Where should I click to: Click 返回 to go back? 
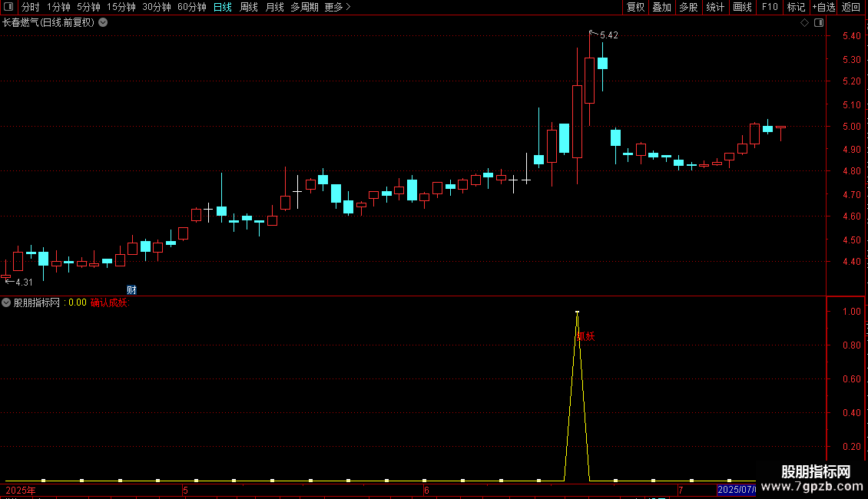[851, 7]
